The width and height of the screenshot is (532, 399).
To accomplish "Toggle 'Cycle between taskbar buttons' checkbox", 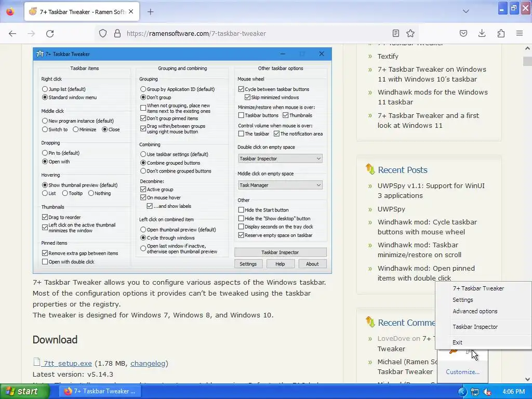I will 241,89.
